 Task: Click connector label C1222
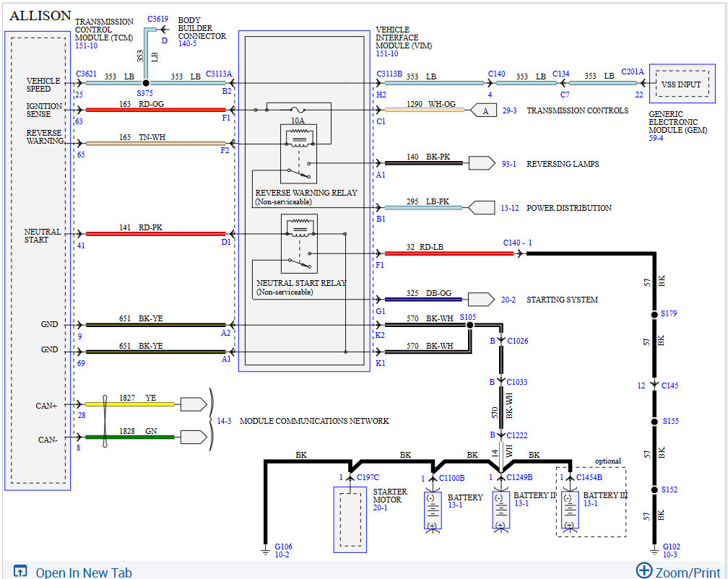point(517,435)
